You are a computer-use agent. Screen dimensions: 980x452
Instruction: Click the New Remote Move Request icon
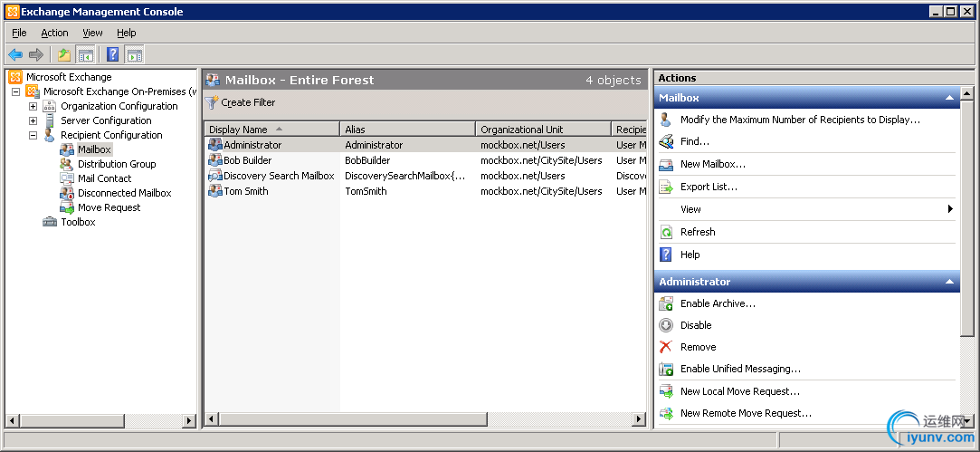pyautogui.click(x=666, y=413)
